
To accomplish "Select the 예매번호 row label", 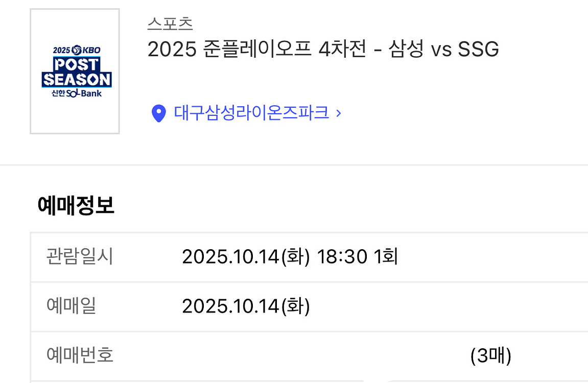I will 80,355.
